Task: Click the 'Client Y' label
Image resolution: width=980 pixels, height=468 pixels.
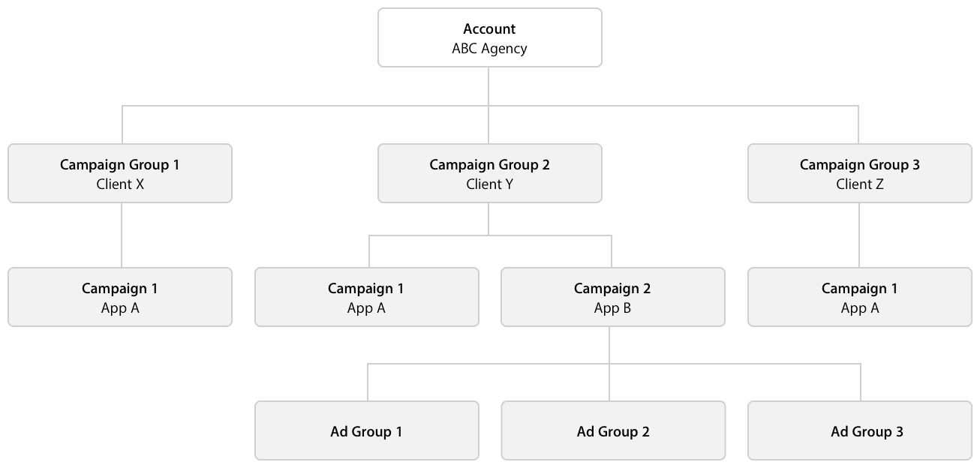Action: pyautogui.click(x=489, y=184)
